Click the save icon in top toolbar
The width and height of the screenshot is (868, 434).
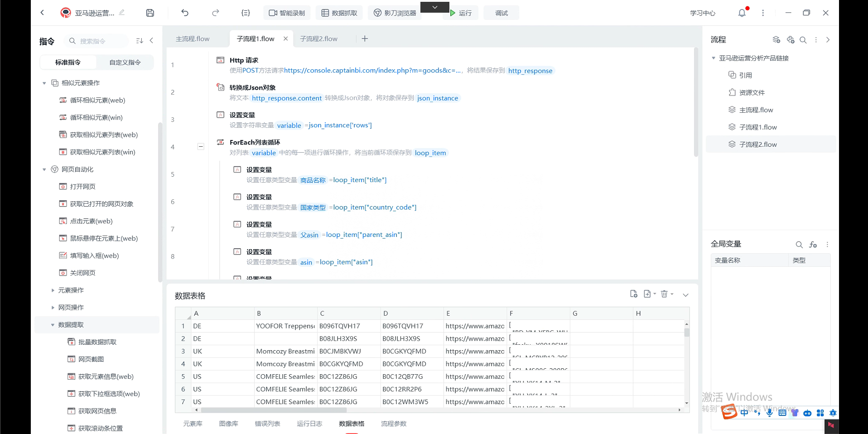(150, 13)
